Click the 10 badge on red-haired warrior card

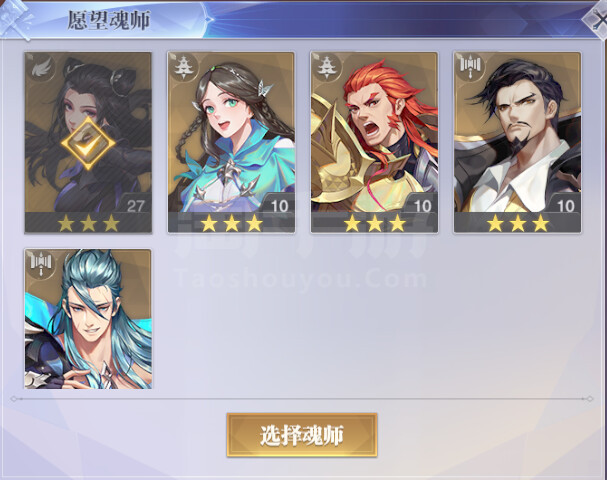point(422,206)
